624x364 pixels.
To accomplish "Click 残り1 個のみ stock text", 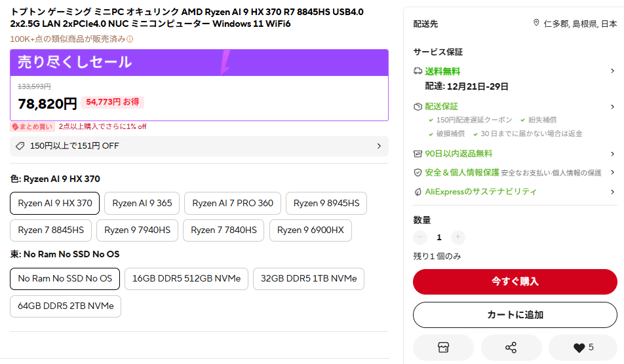I will [x=437, y=257].
